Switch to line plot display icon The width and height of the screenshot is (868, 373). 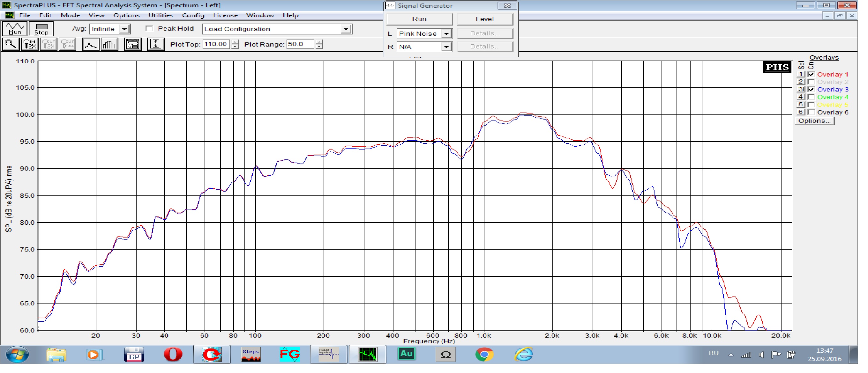coord(91,44)
